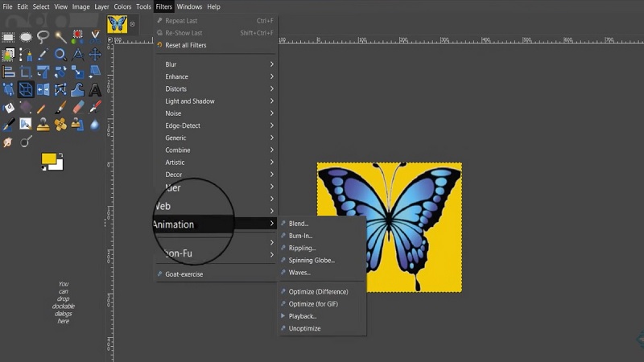Select the Text tool
The width and height of the screenshot is (644, 362).
coord(95,89)
